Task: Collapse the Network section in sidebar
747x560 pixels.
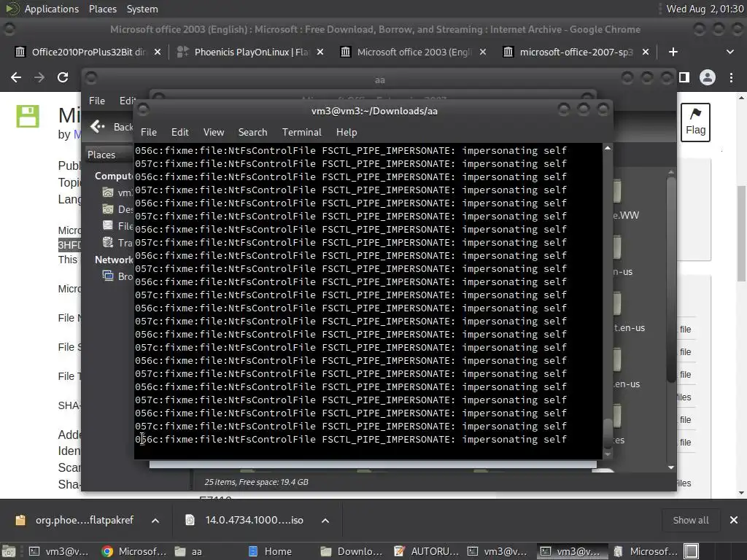Action: pos(113,260)
